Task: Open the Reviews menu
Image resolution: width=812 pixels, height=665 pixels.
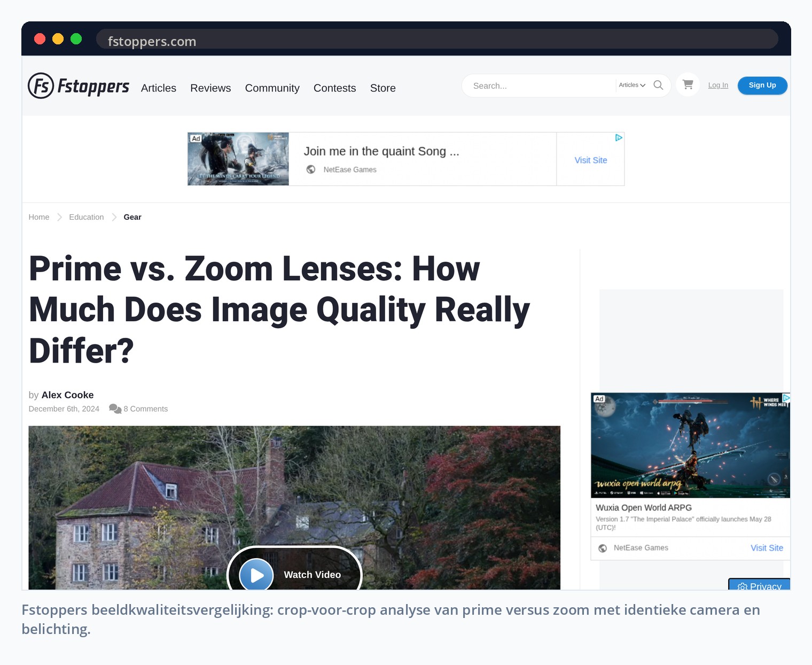Action: [x=210, y=88]
